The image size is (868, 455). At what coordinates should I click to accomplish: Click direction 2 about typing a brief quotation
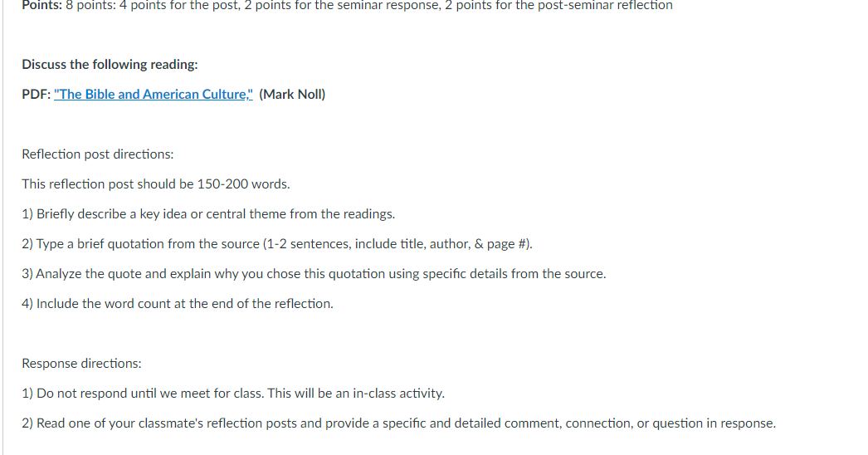click(x=277, y=244)
